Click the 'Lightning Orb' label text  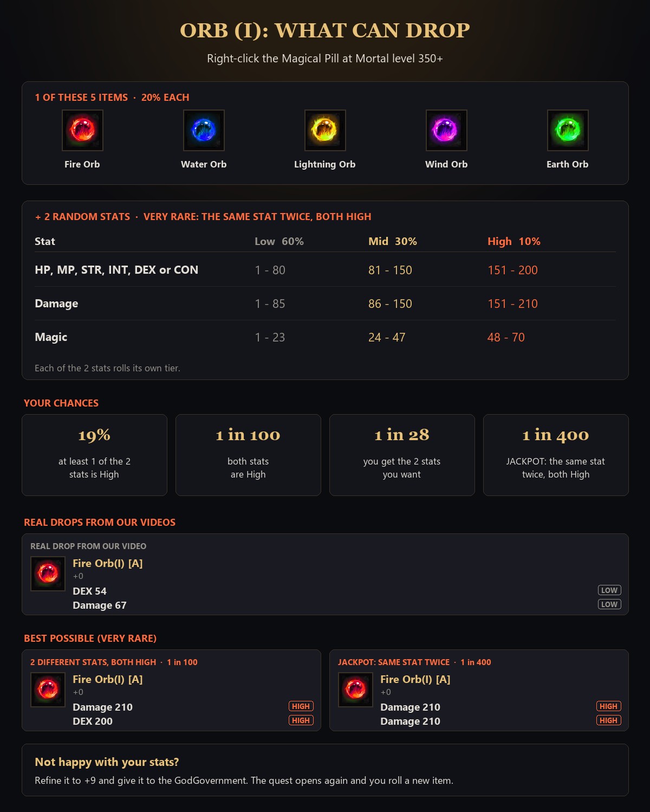(x=325, y=164)
